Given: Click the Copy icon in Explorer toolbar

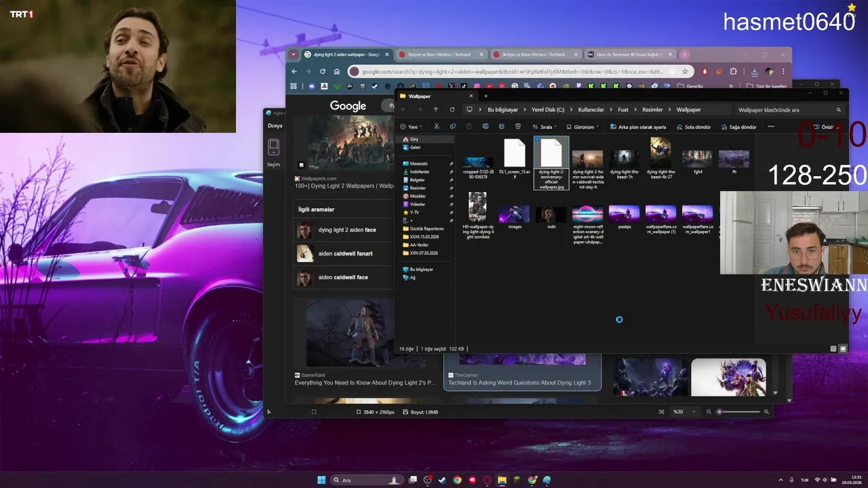Looking at the screenshot, I should [452, 127].
